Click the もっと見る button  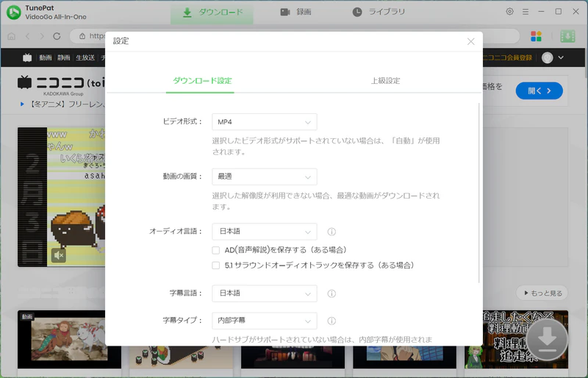542,293
